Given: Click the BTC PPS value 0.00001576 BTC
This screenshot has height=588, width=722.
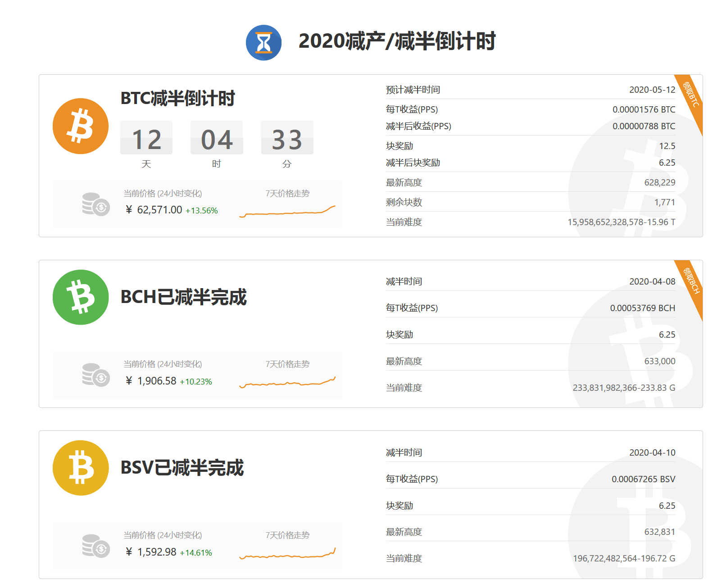Looking at the screenshot, I should [x=644, y=109].
